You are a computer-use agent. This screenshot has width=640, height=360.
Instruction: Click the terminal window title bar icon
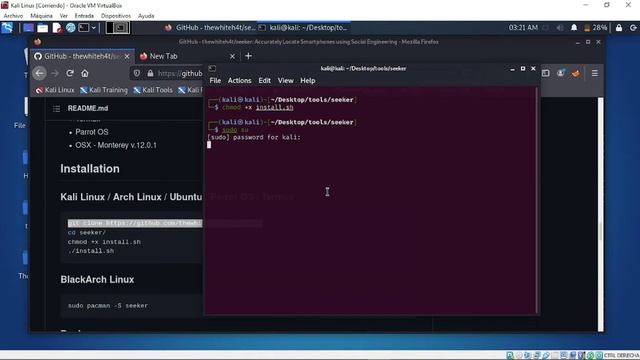click(212, 68)
